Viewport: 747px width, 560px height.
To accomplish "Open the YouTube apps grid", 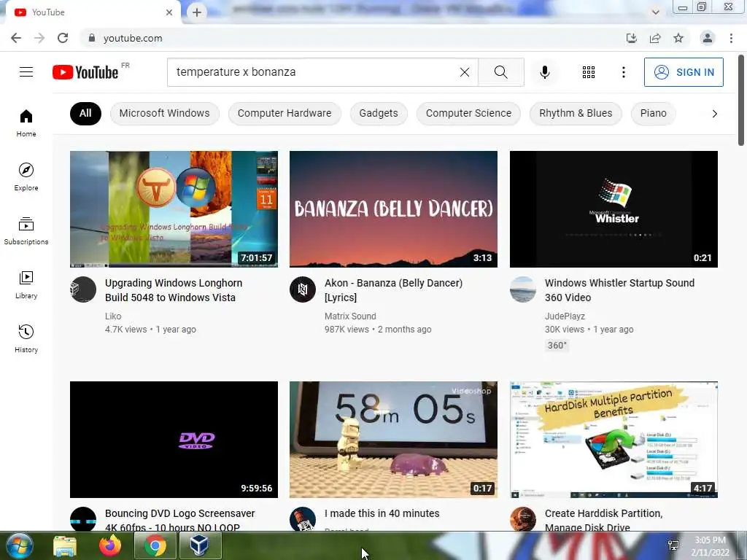I will click(x=589, y=72).
